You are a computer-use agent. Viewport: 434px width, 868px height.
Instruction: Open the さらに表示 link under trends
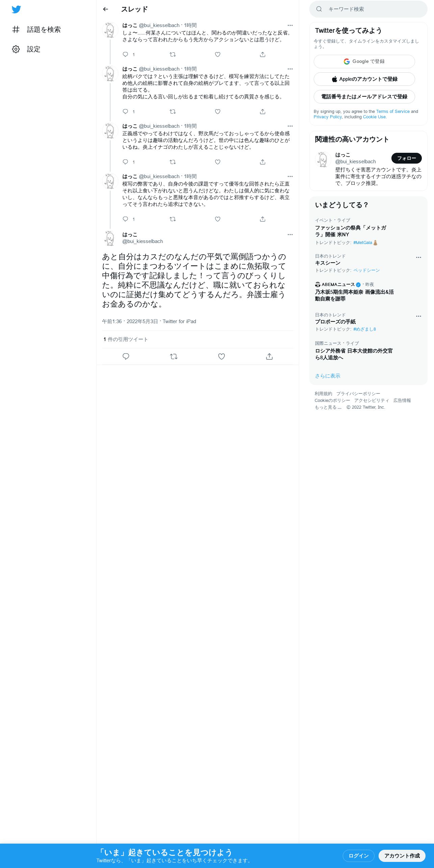coord(328,376)
